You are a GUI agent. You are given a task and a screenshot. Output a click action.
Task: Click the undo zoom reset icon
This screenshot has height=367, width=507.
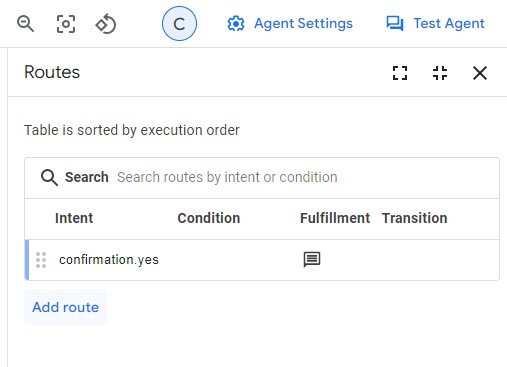pyautogui.click(x=106, y=24)
